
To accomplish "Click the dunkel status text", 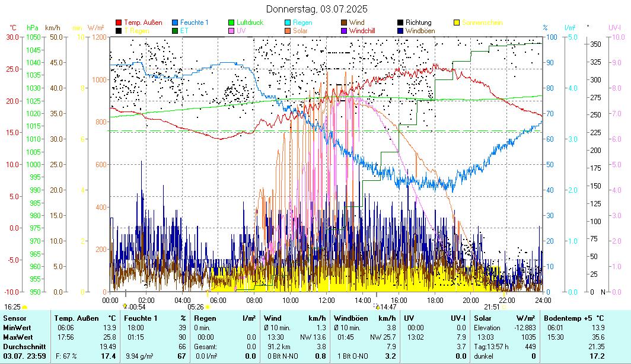I will point(483,356).
